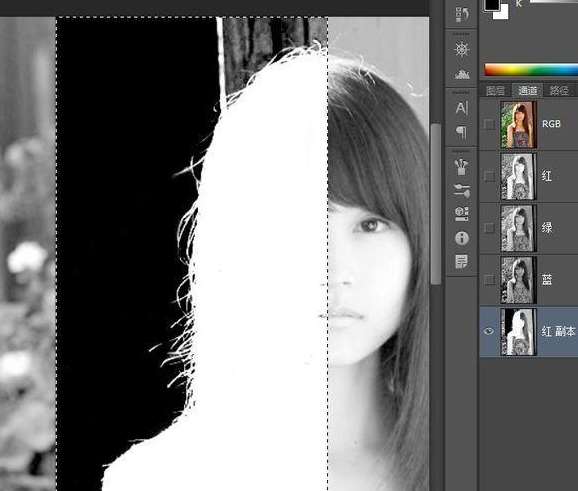This screenshot has width=578, height=491.
Task: Click the 红 副本 channel thumbnail
Action: click(x=518, y=332)
